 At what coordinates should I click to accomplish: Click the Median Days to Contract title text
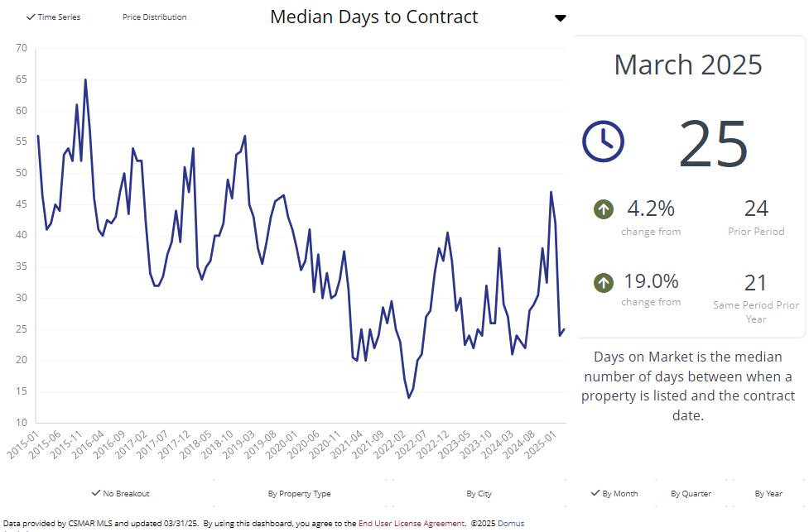click(x=374, y=17)
